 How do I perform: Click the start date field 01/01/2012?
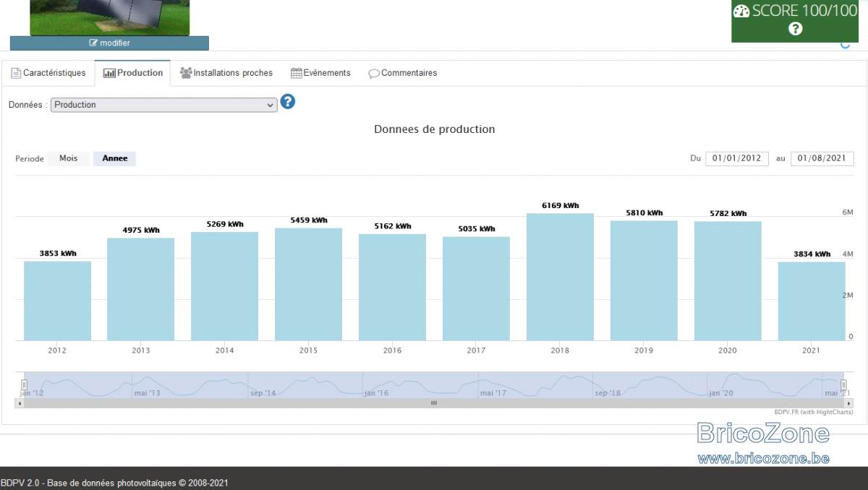[737, 158]
